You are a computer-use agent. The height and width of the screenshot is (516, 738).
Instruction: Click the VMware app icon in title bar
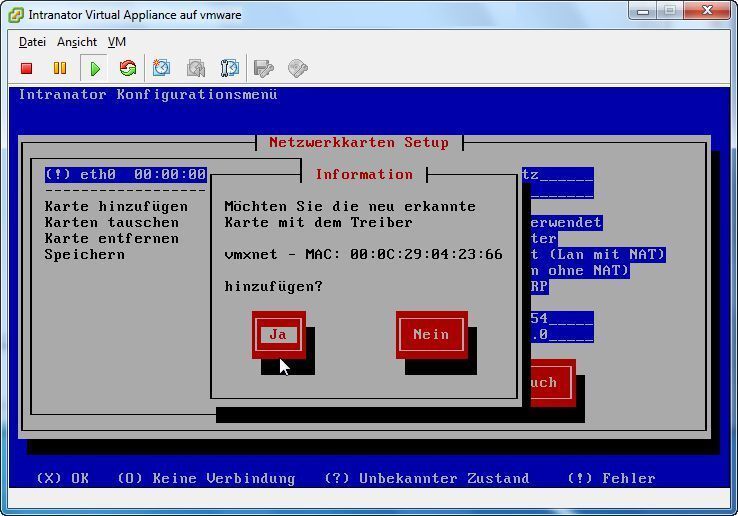[16, 15]
